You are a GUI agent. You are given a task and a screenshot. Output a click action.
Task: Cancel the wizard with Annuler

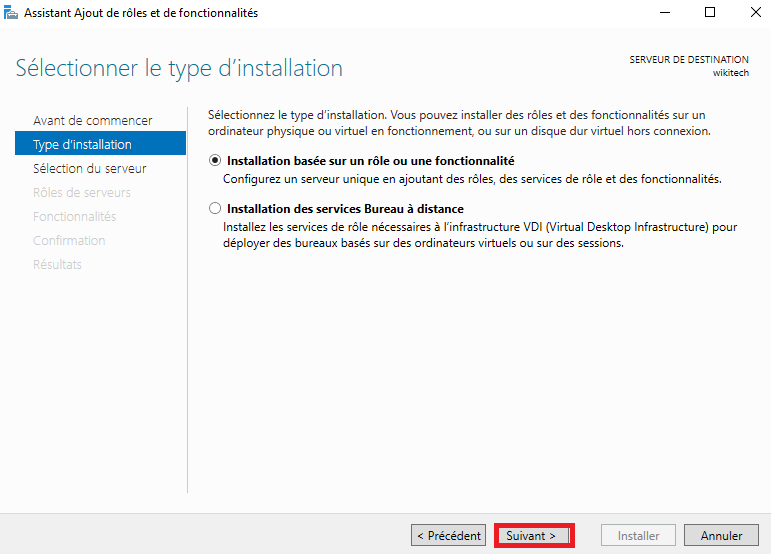pos(721,535)
